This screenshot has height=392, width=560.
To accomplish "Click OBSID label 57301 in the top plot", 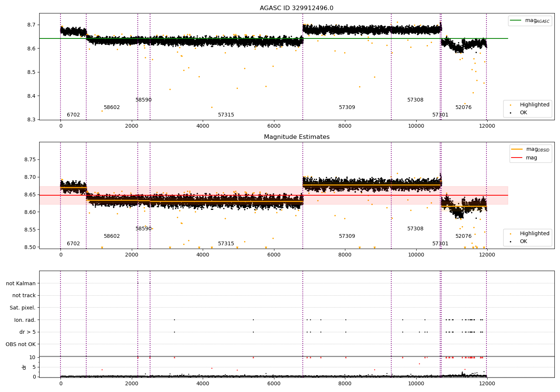I will click(x=440, y=115).
